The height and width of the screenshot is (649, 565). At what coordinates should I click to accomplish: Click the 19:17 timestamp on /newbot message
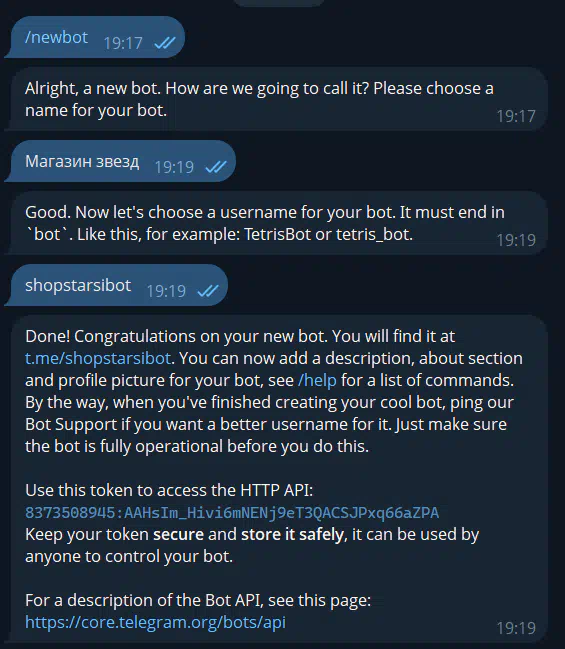(123, 43)
